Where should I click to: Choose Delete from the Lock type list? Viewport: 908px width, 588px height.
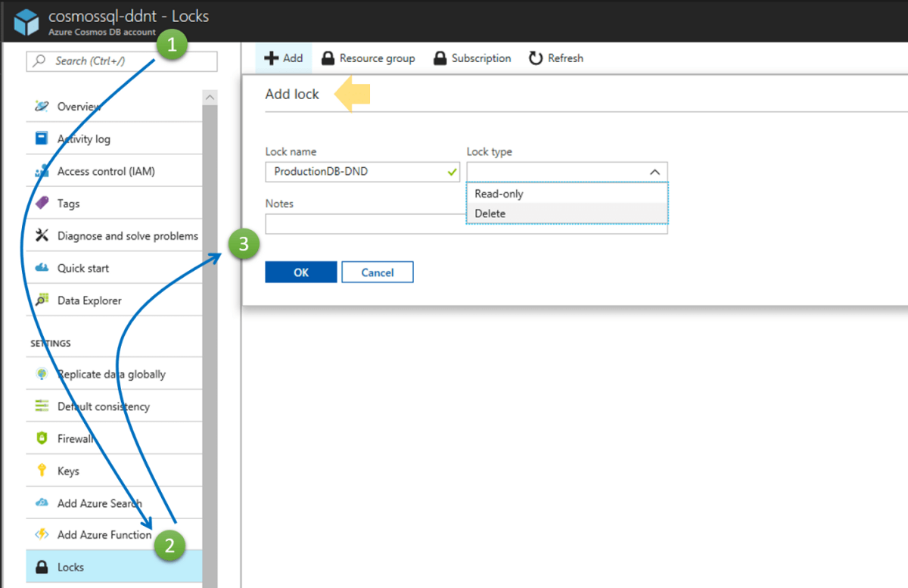coord(490,213)
